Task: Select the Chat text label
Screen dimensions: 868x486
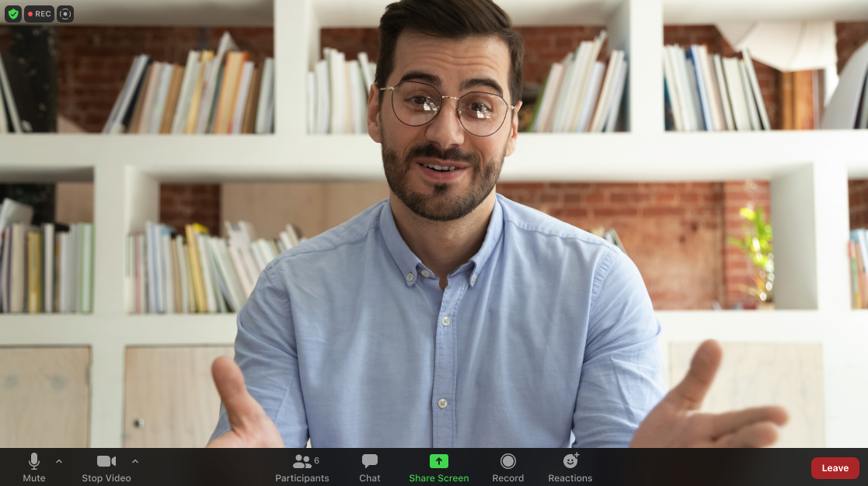Action: 370,478
